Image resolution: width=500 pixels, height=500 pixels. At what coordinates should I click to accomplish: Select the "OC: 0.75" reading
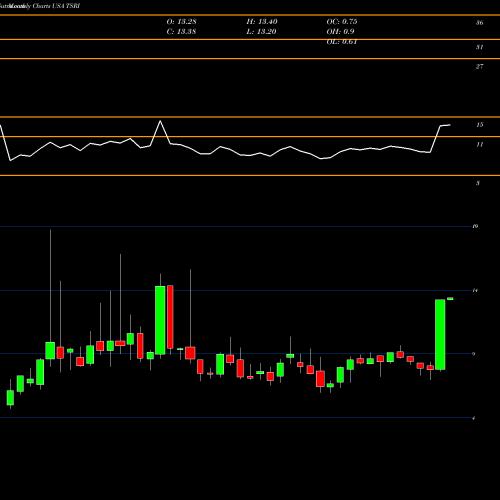click(x=342, y=22)
